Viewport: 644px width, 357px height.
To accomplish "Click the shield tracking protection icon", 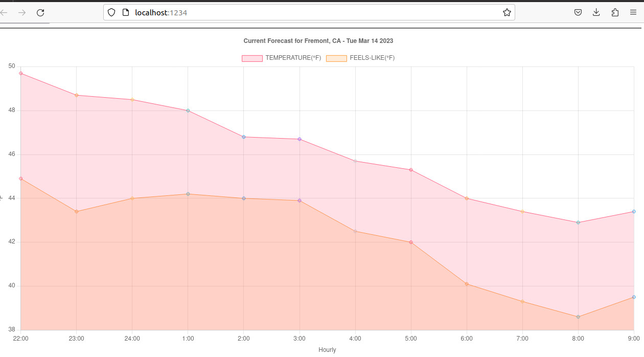I will point(111,13).
